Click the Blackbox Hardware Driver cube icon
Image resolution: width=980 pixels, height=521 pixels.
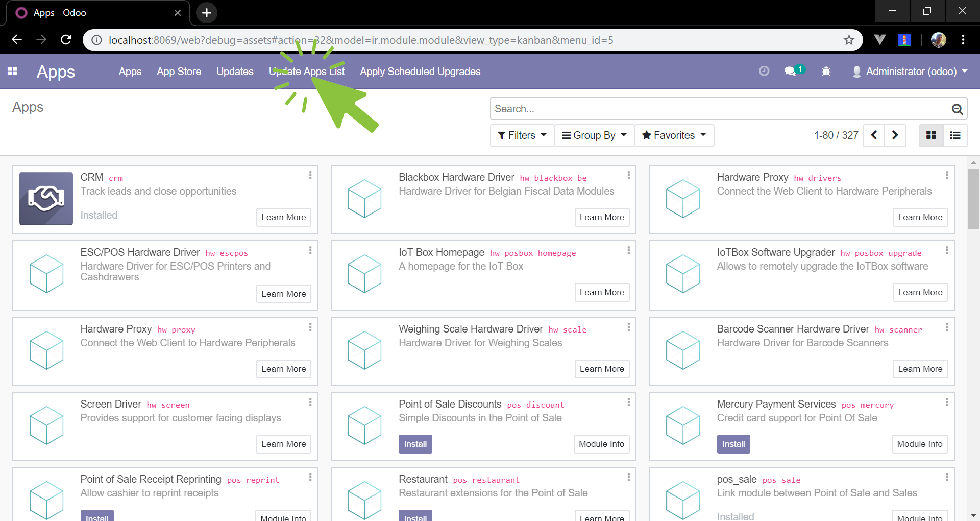pyautogui.click(x=364, y=198)
